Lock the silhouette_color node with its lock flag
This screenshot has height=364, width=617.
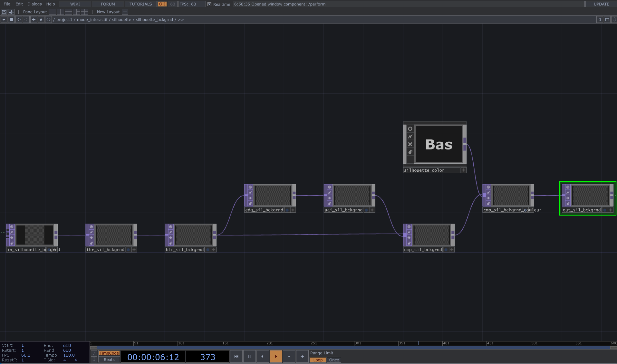410,151
